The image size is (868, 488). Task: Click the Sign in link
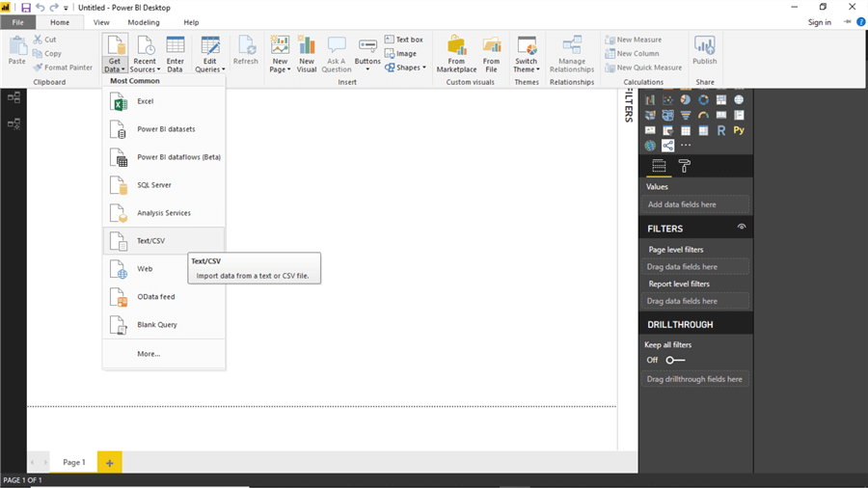tap(819, 22)
